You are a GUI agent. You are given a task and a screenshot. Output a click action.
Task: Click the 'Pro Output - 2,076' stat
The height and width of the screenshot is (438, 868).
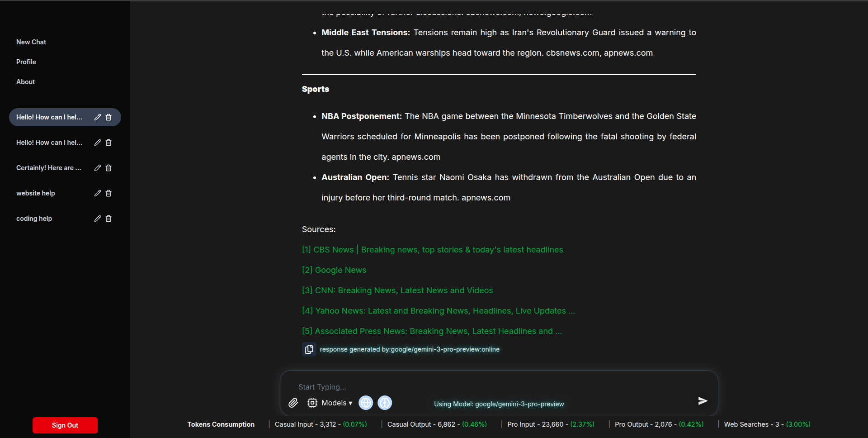pos(659,424)
